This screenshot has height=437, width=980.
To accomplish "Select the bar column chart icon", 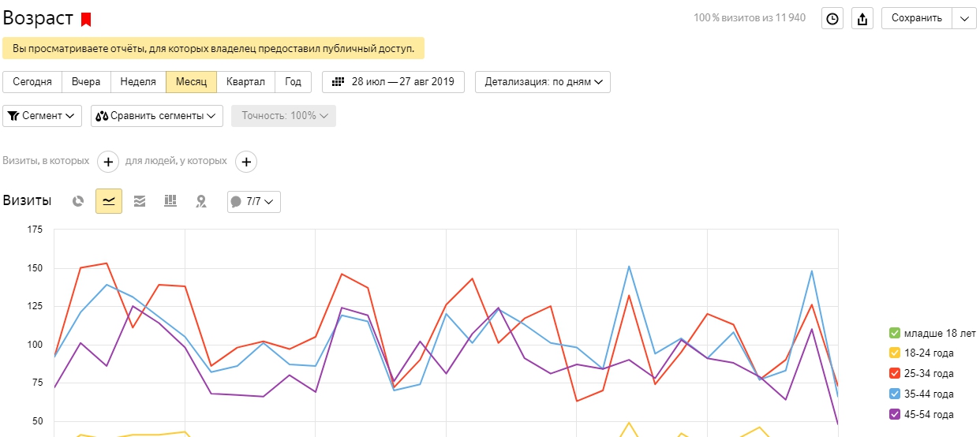I will coord(170,201).
